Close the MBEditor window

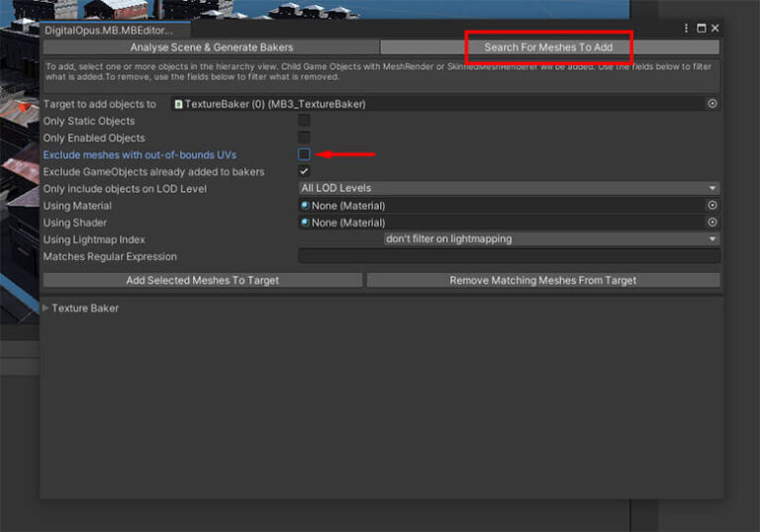pyautogui.click(x=715, y=29)
